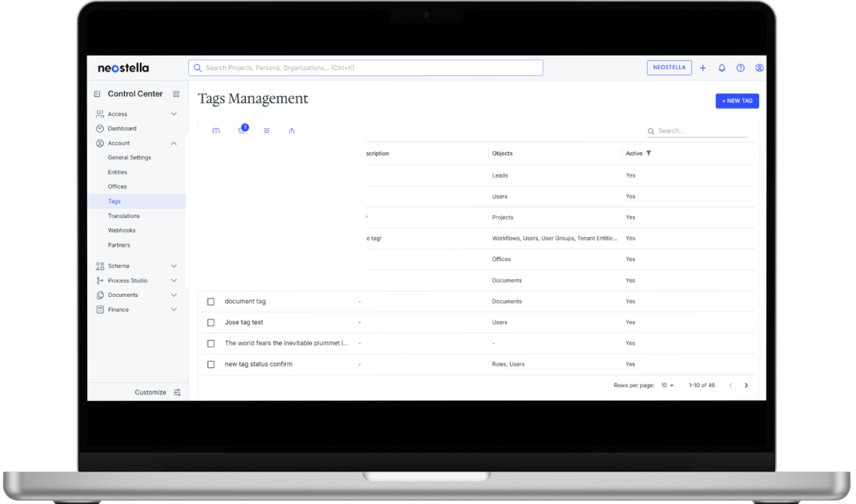Click the columns toolbar icon
Image resolution: width=856 pixels, height=504 pixels.
pyautogui.click(x=216, y=131)
